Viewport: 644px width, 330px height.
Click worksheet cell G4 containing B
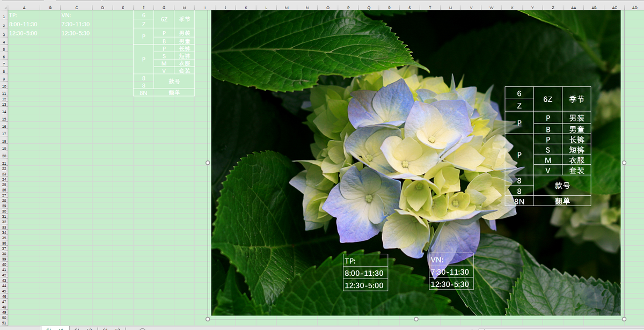tap(164, 41)
